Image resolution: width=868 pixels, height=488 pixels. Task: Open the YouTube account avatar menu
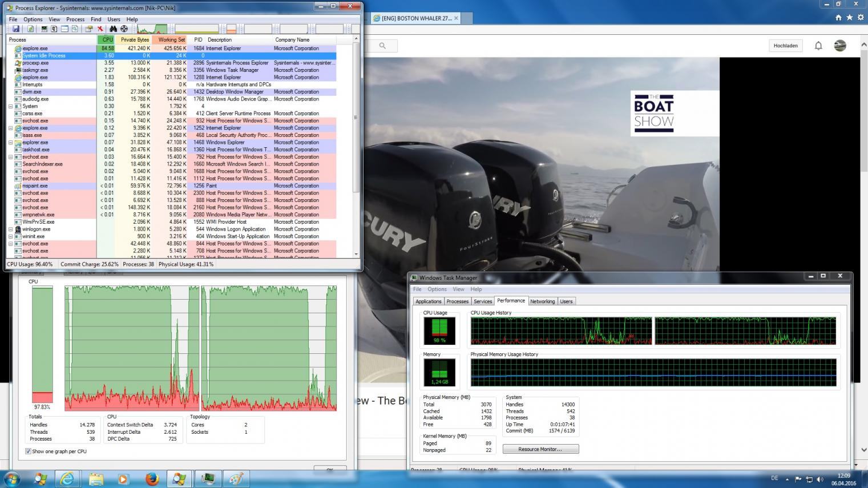840,46
